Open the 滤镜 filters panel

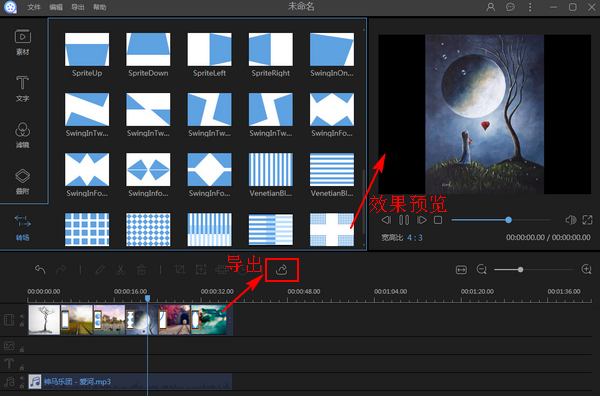(23, 135)
